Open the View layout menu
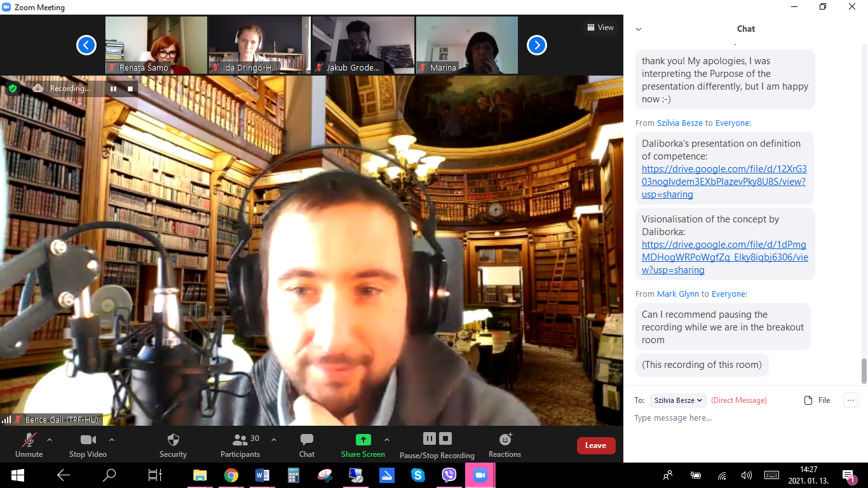This screenshot has height=488, width=868. coord(600,27)
